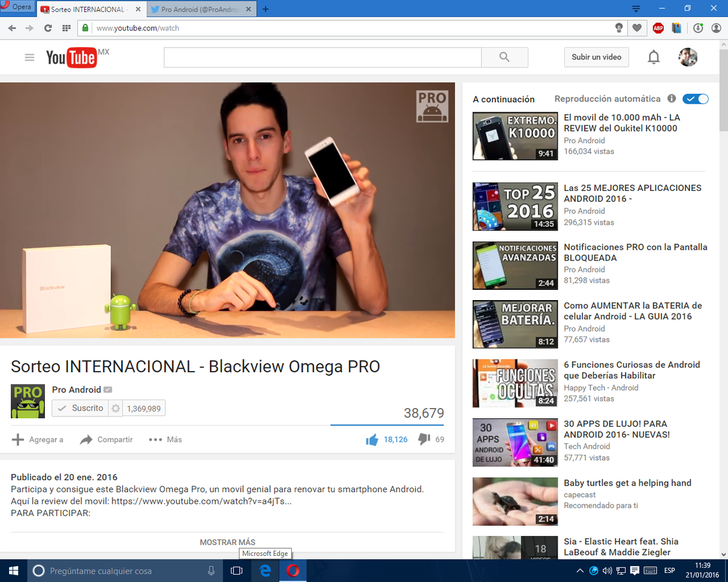728x582 pixels.
Task: Open the Pro Android channel name under the video title
Action: [x=76, y=390]
